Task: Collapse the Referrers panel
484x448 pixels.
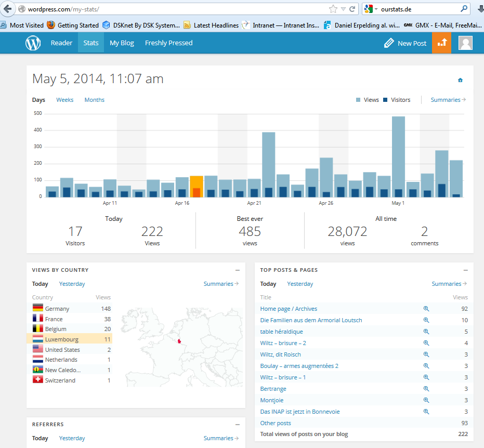Action: coord(237,425)
